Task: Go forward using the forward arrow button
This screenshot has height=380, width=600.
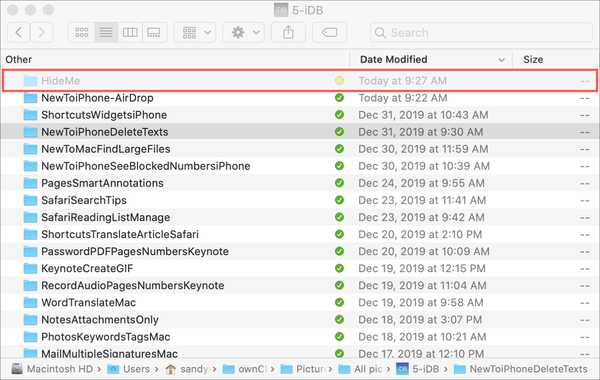Action: pyautogui.click(x=41, y=33)
